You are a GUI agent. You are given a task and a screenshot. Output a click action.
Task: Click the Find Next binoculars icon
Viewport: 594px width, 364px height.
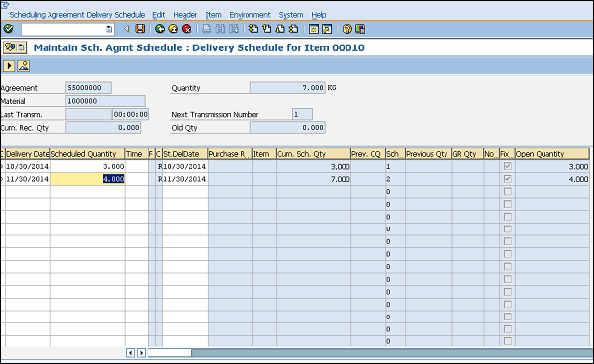pyautogui.click(x=234, y=29)
